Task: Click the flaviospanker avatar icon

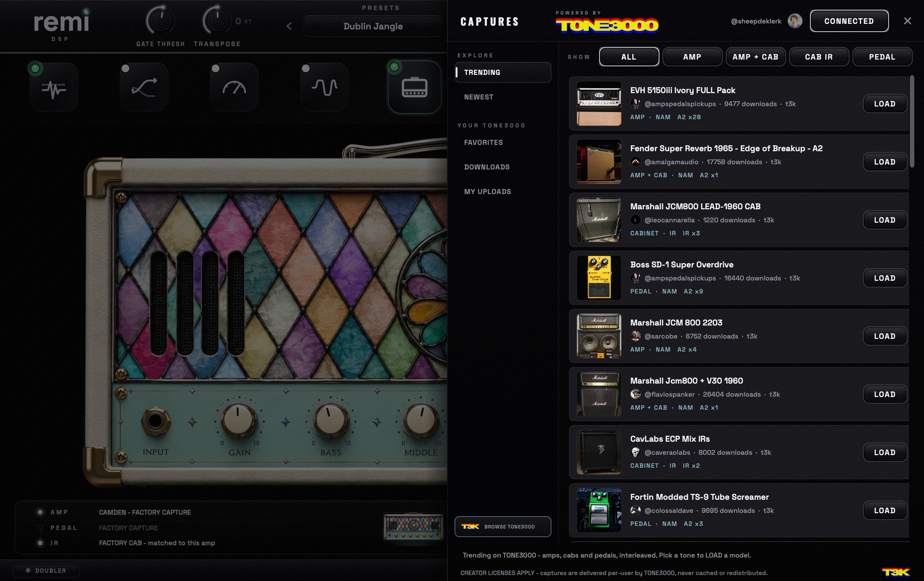Action: point(636,394)
